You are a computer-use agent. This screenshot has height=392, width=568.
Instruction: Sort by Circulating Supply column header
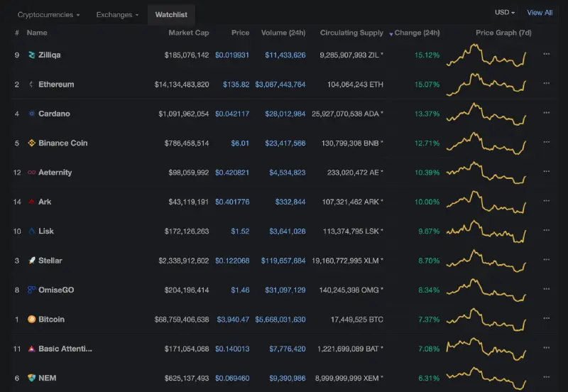351,33
